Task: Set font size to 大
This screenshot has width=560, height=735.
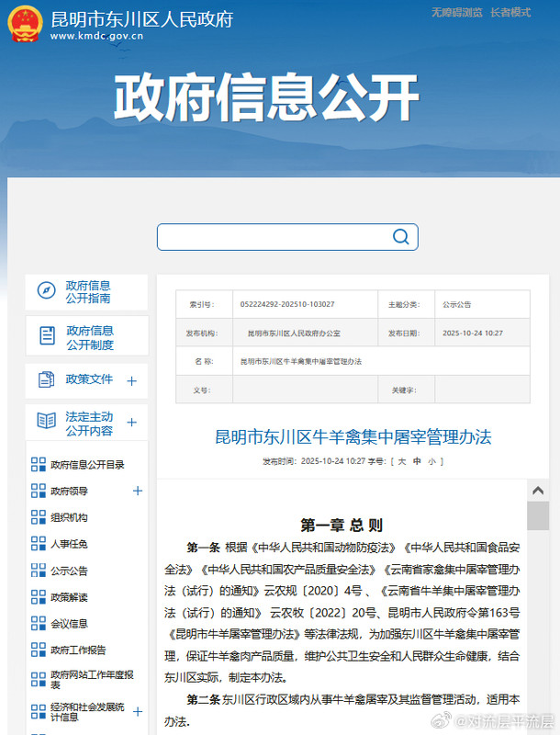Action: (x=402, y=461)
